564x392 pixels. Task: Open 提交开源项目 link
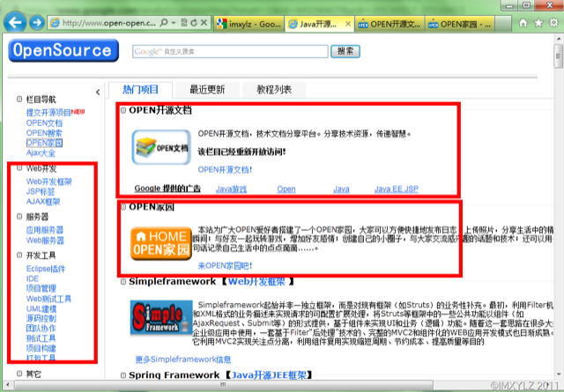(x=48, y=113)
